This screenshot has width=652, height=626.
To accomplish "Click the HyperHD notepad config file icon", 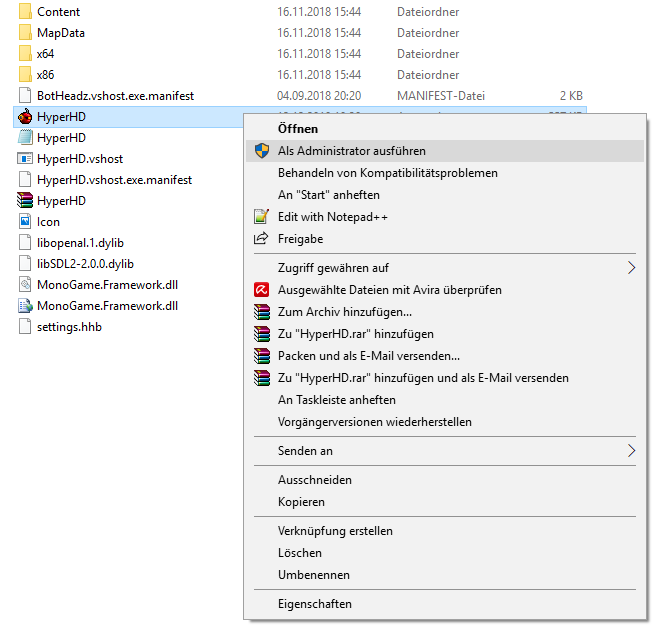I will coord(25,138).
